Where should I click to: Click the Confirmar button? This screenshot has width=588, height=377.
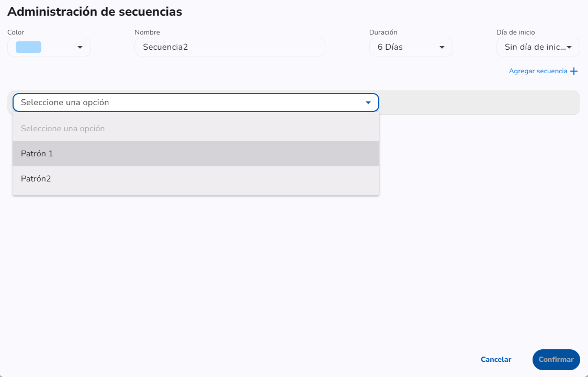556,359
